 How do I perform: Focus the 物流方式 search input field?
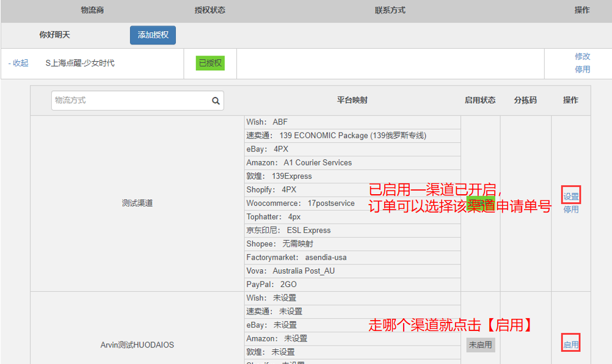pos(137,101)
